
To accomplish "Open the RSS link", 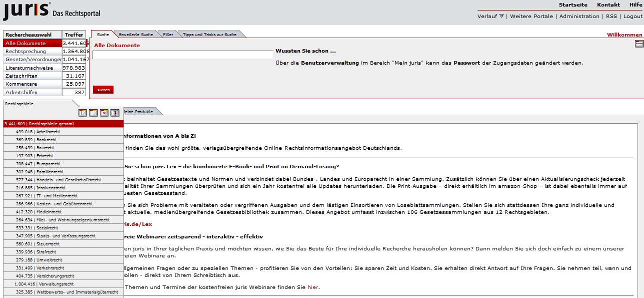I will [x=611, y=17].
